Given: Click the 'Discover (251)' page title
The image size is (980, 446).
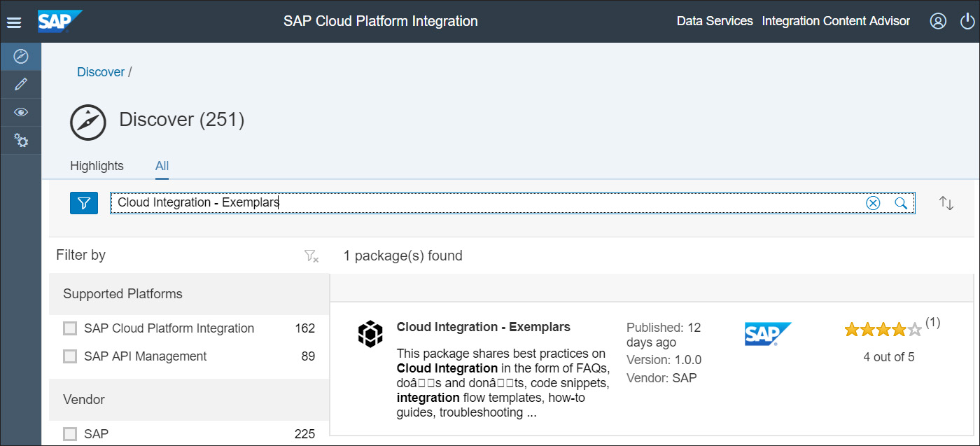Looking at the screenshot, I should pyautogui.click(x=182, y=120).
